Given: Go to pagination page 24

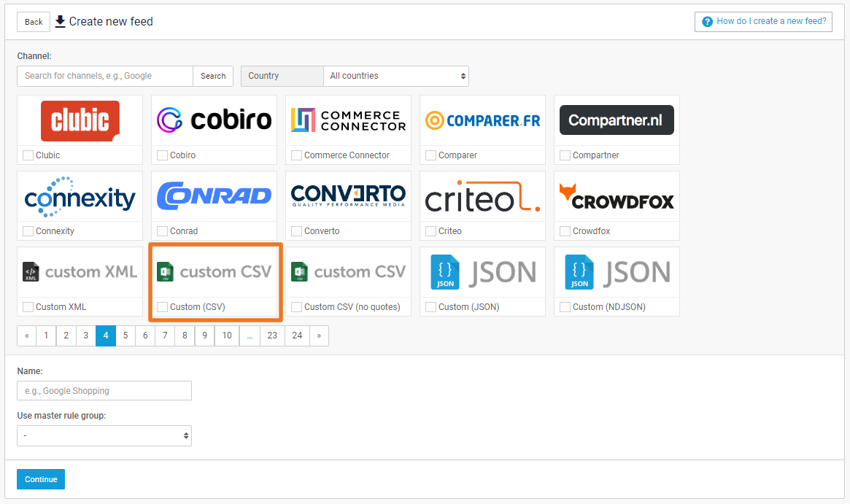Looking at the screenshot, I should point(297,336).
